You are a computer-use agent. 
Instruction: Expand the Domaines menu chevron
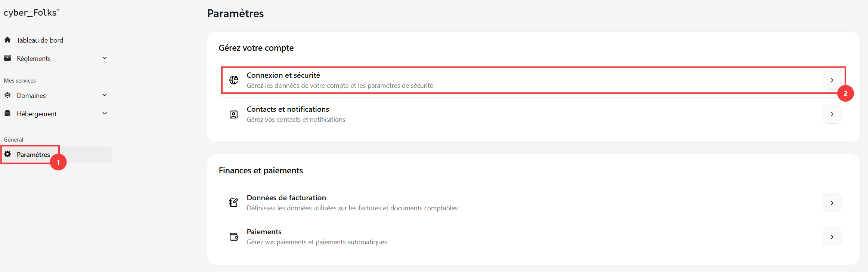coord(105,95)
